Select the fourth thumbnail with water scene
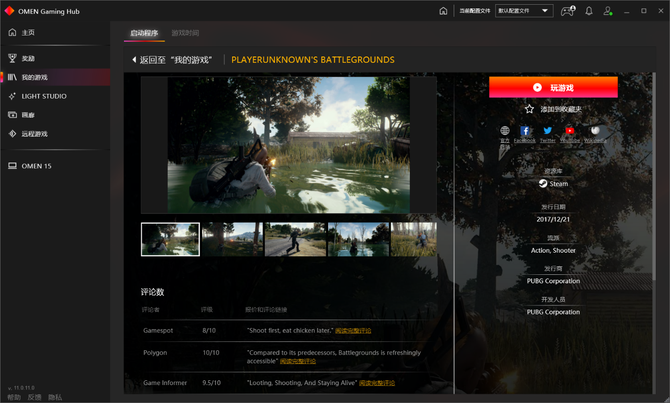The image size is (670, 403). click(x=358, y=239)
